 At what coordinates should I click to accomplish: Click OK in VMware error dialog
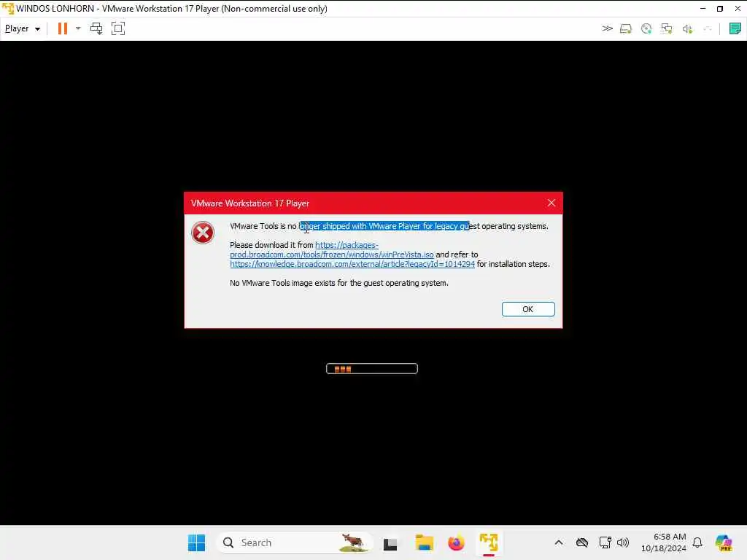528,309
